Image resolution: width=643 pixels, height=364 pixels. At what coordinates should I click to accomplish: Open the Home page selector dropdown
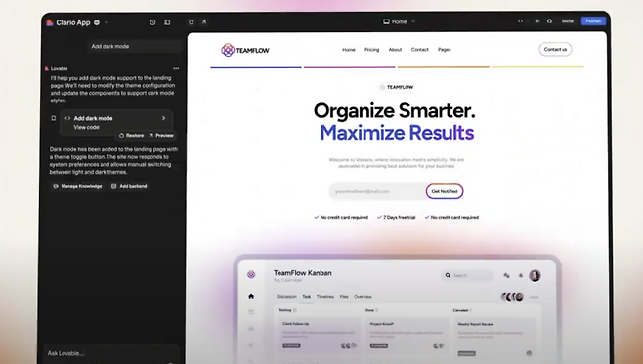click(x=400, y=21)
